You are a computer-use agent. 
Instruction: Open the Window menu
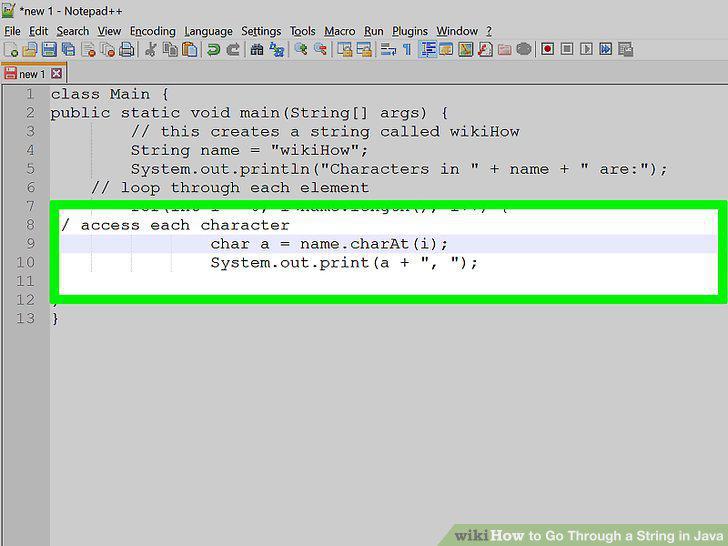[x=457, y=31]
